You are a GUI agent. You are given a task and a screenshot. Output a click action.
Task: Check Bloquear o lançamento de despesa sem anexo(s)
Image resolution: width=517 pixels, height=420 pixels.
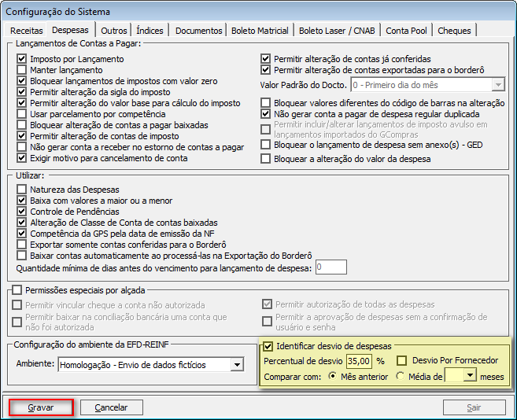(x=265, y=145)
